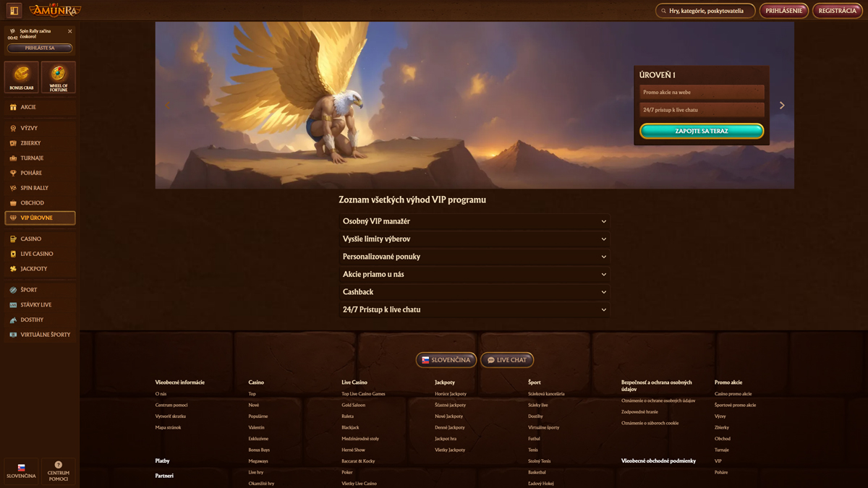Open the Wheel of Fortune icon
This screenshot has height=488, width=868.
pyautogui.click(x=59, y=77)
